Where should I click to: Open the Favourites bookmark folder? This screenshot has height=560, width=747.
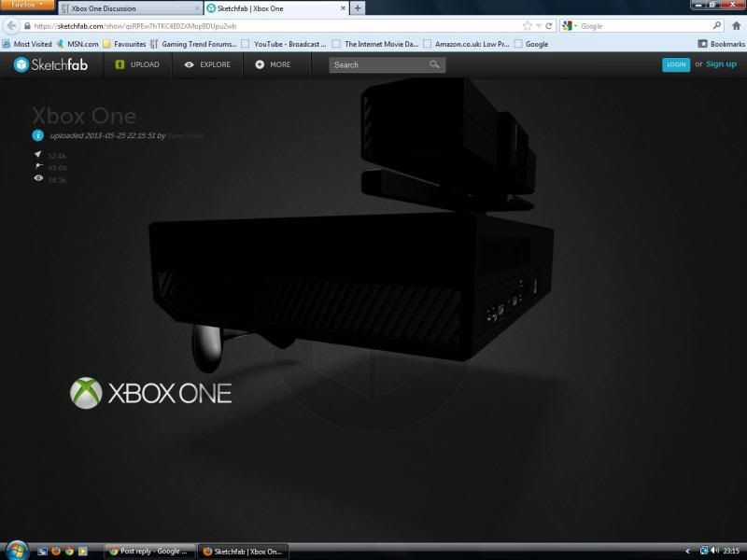pos(124,44)
